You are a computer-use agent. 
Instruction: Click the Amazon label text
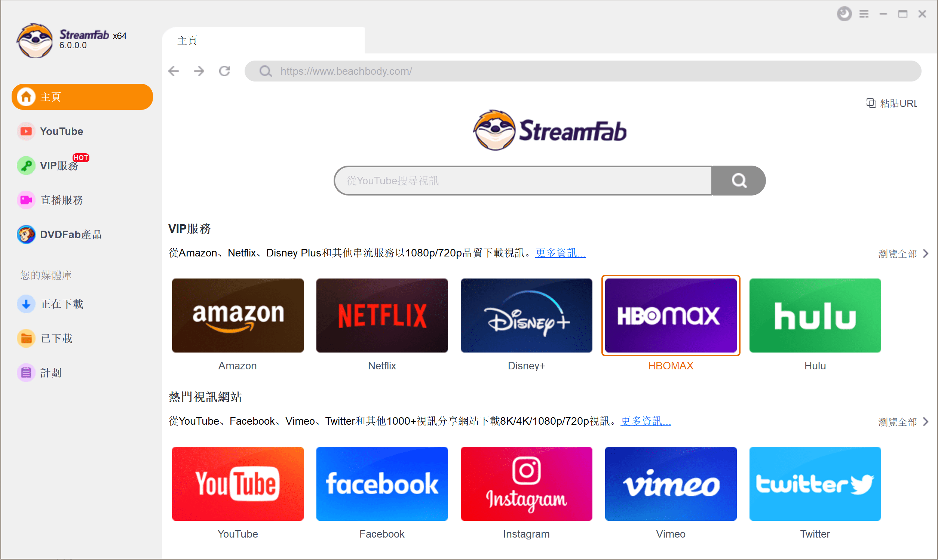[237, 366]
